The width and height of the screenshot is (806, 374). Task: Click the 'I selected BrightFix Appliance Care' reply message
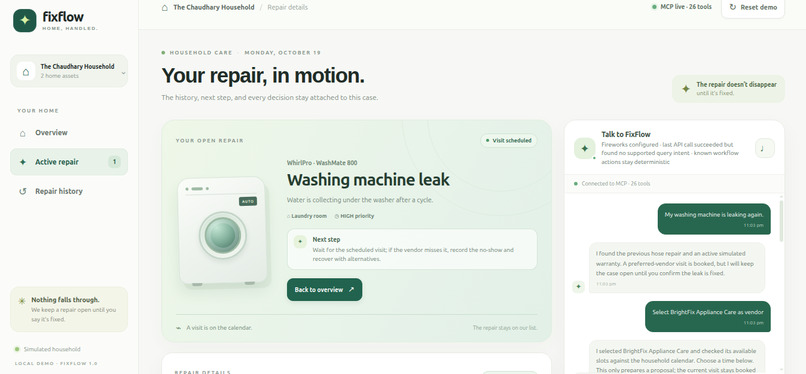pos(676,357)
